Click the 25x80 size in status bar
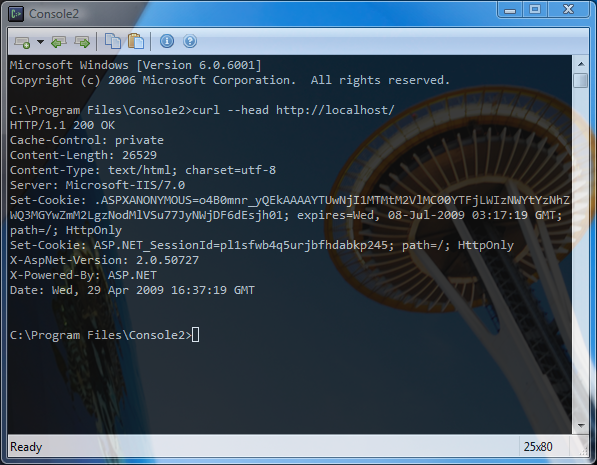 tap(538, 446)
